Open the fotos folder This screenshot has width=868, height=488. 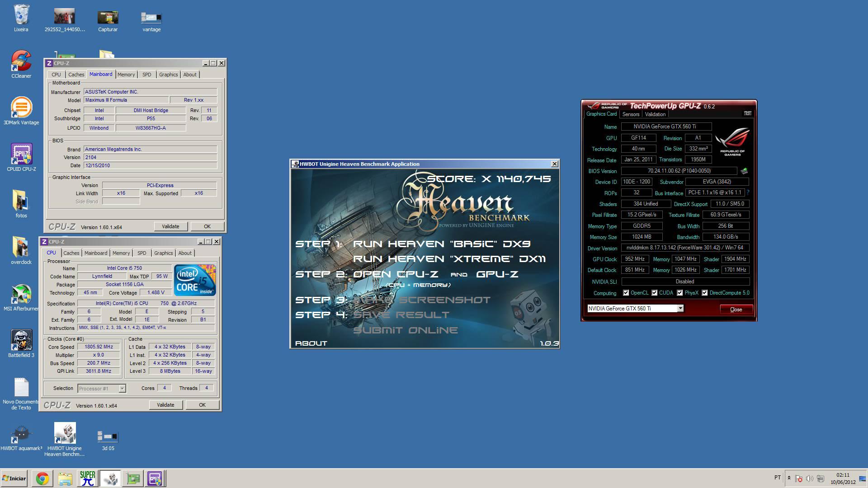[21, 204]
